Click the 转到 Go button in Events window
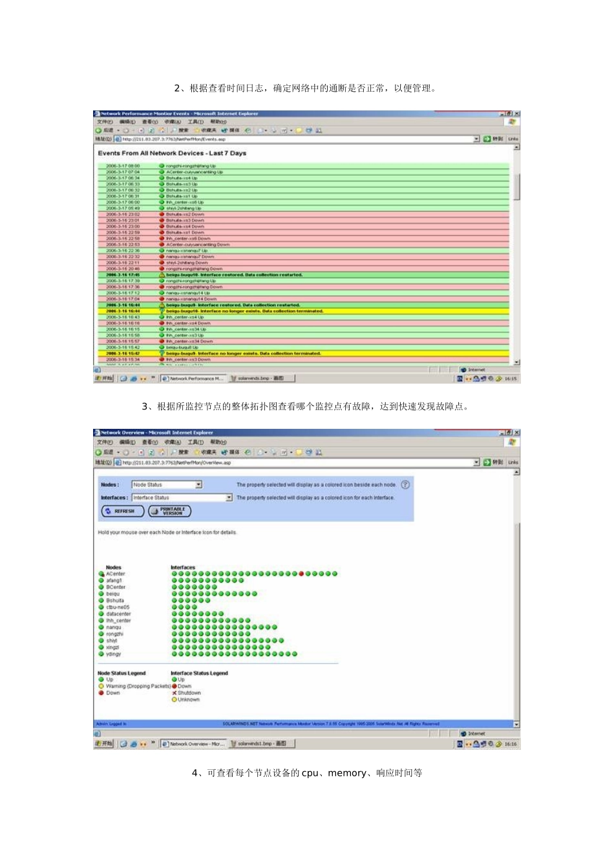This screenshot has width=614, height=868. click(x=494, y=139)
